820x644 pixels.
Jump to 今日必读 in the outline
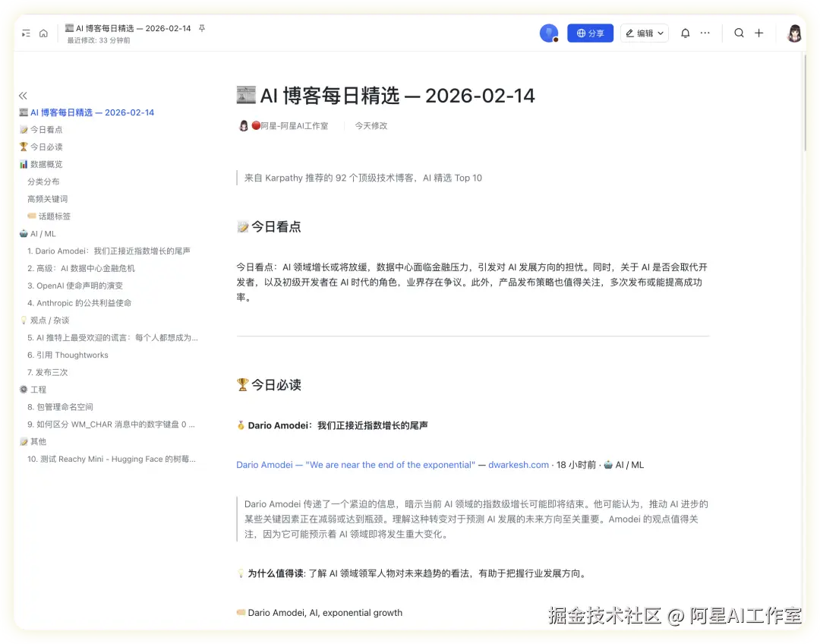click(x=46, y=147)
